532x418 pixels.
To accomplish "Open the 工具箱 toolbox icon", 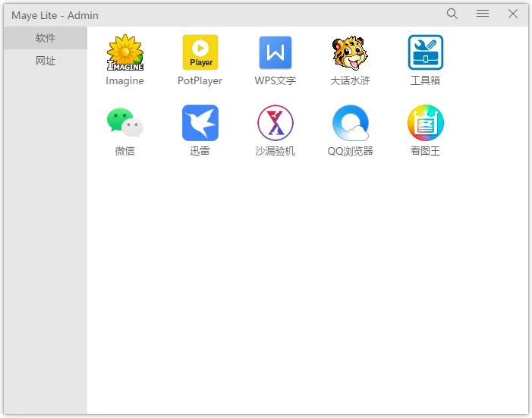I will coord(426,52).
